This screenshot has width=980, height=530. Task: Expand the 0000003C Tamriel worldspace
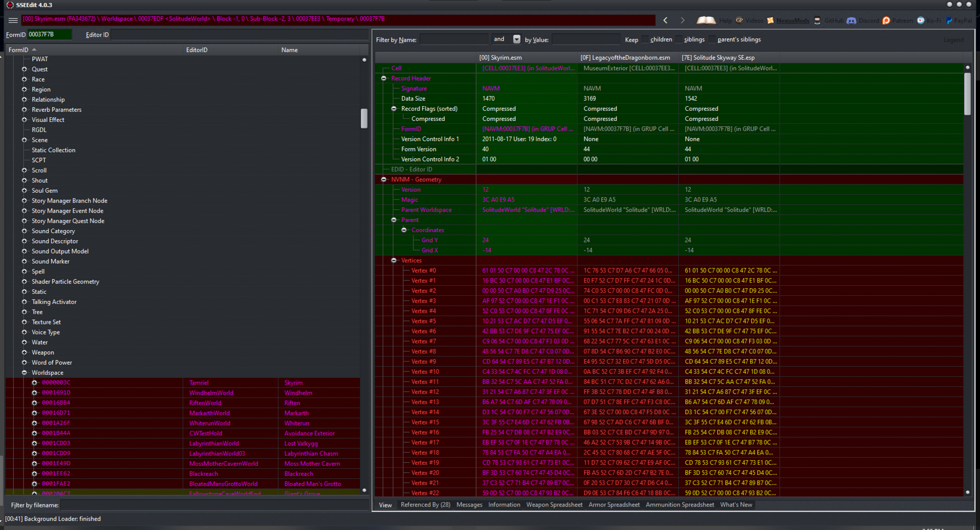click(x=34, y=383)
